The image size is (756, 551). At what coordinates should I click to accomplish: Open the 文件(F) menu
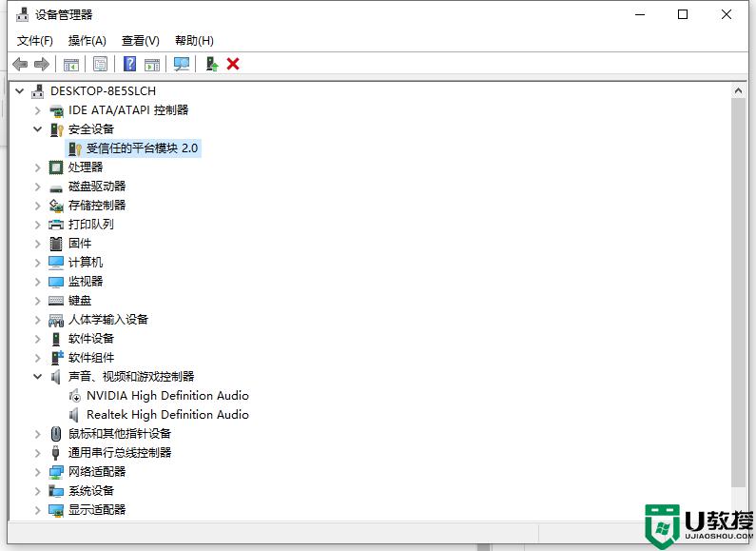click(35, 41)
